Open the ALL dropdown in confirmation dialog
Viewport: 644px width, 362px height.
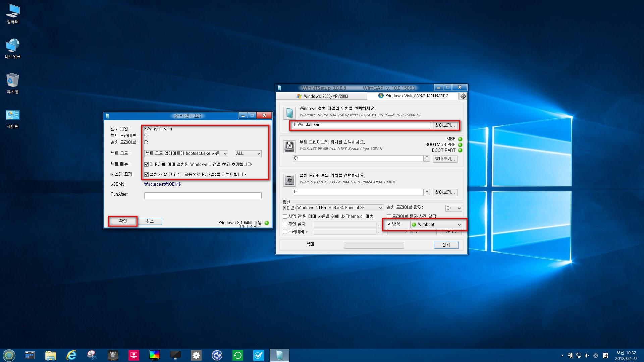pyautogui.click(x=248, y=154)
